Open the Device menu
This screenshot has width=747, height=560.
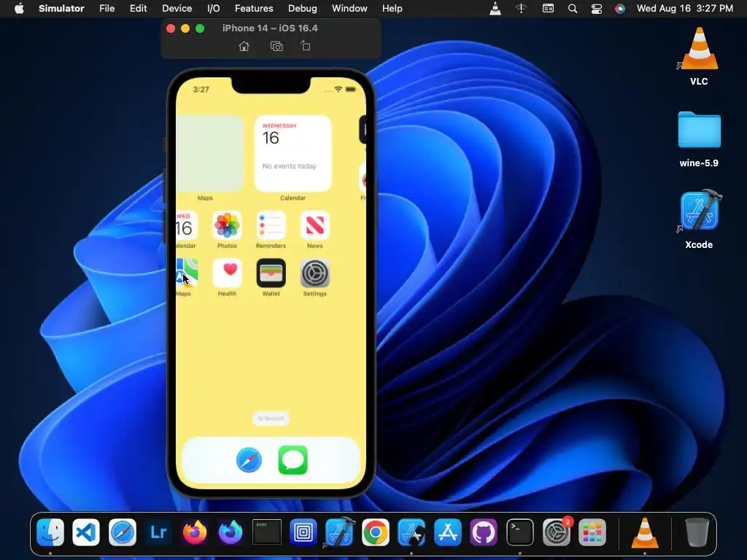point(177,9)
